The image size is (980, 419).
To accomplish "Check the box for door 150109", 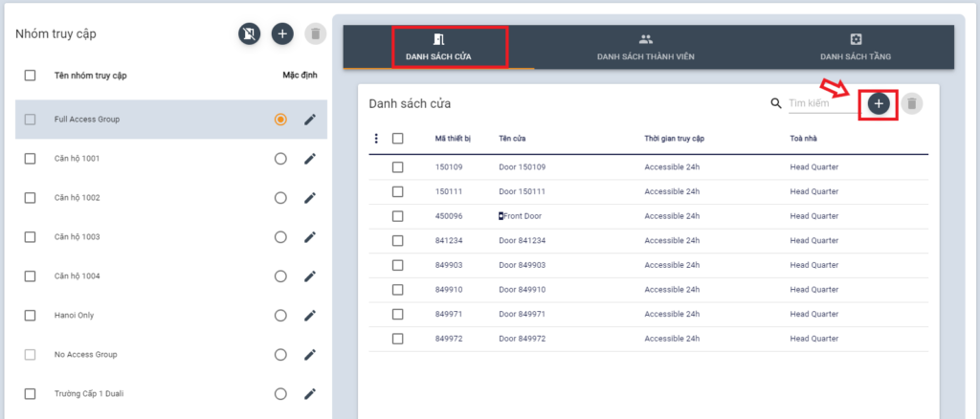I will click(x=397, y=167).
